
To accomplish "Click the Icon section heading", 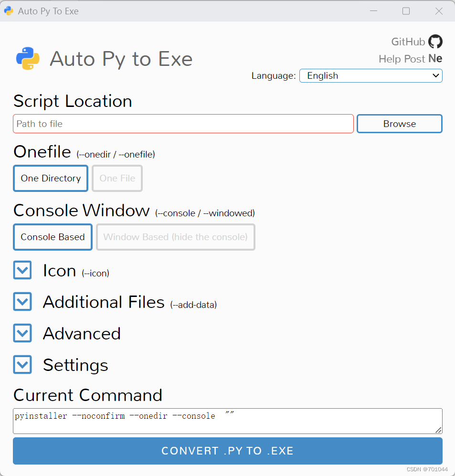I will [60, 270].
